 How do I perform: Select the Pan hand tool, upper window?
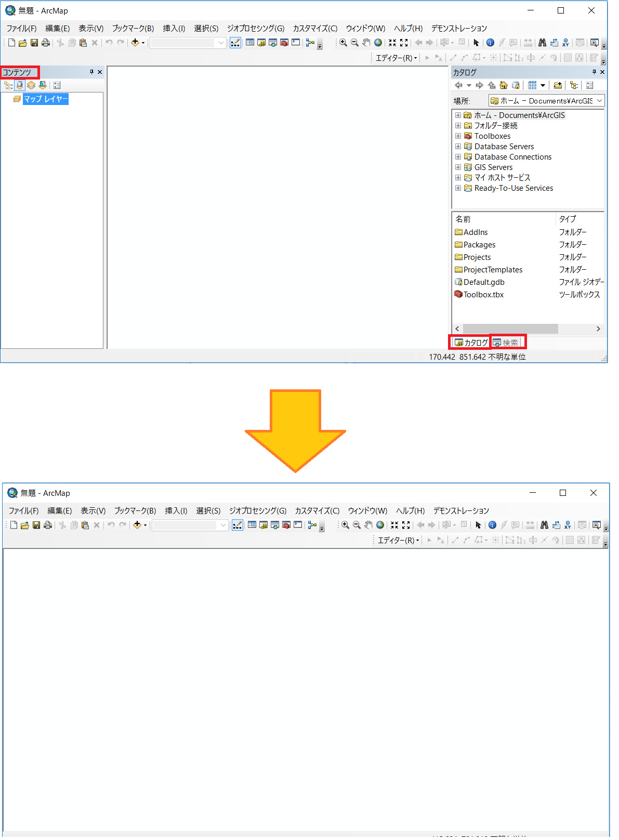[366, 43]
